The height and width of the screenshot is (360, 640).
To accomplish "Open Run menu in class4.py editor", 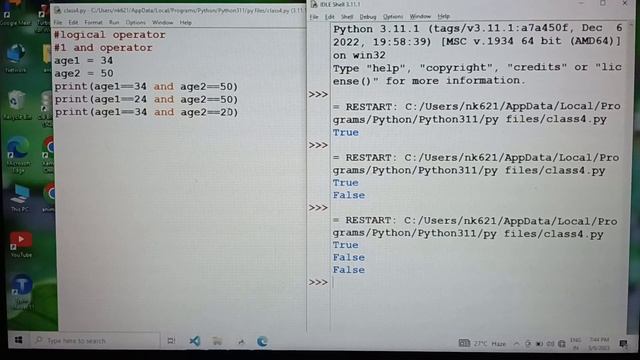I will point(114,22).
